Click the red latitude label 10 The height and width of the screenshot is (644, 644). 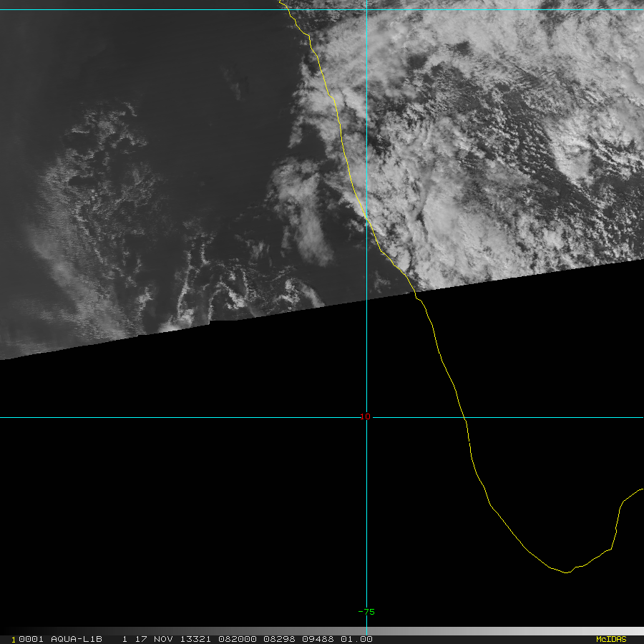coord(365,416)
